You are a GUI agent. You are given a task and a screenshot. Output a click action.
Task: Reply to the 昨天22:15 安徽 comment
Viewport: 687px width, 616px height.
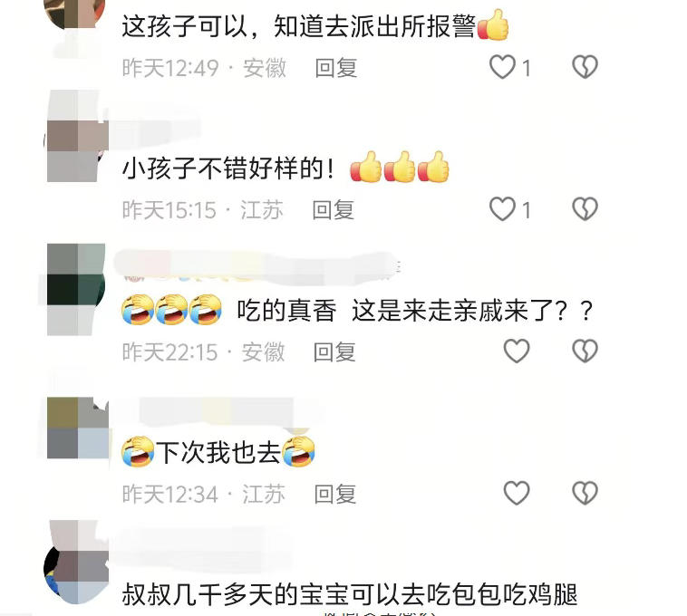[x=334, y=352]
